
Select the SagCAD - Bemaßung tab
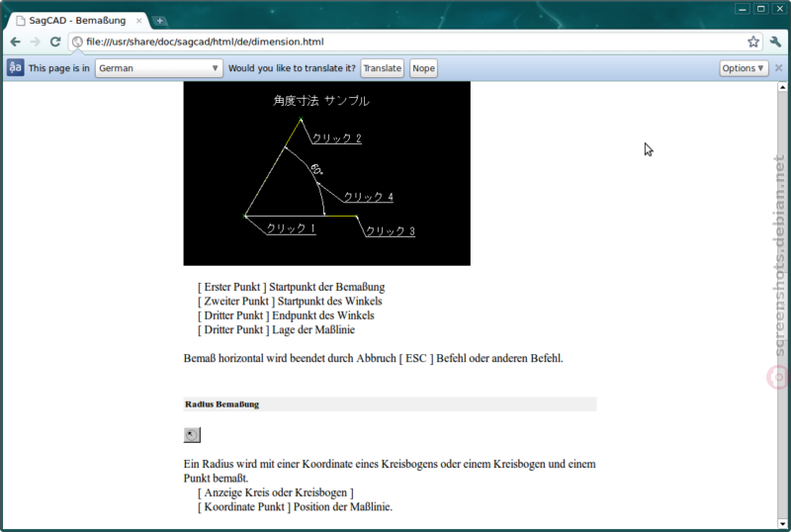(x=77, y=21)
